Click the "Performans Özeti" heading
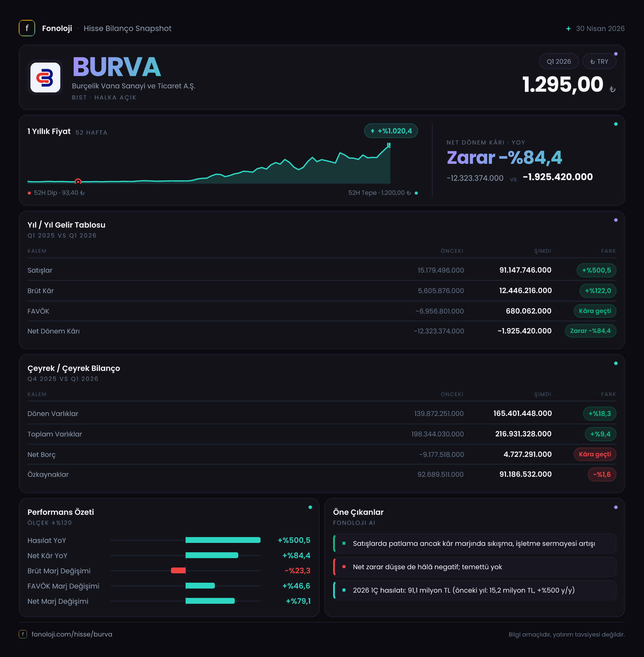This screenshot has width=644, height=657. [x=61, y=512]
